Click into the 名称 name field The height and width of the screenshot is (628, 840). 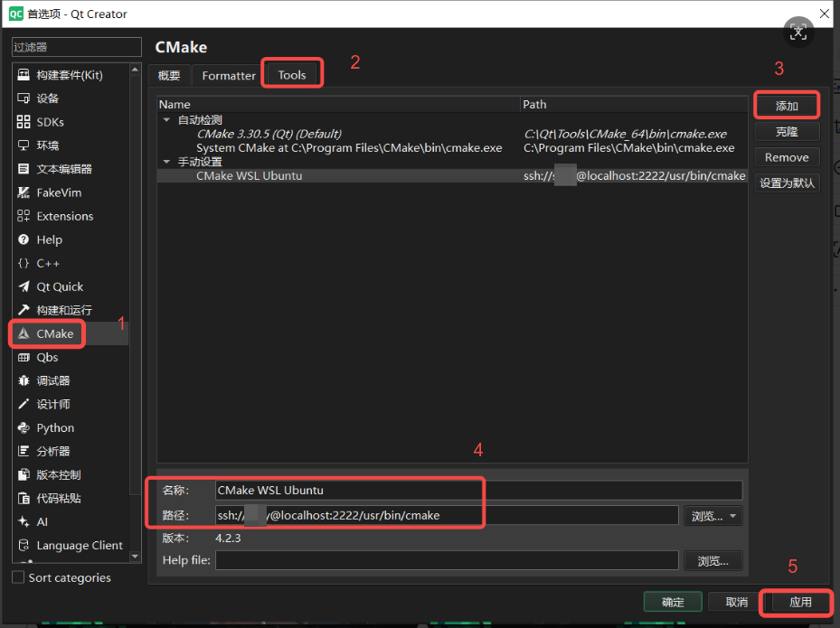click(x=479, y=491)
